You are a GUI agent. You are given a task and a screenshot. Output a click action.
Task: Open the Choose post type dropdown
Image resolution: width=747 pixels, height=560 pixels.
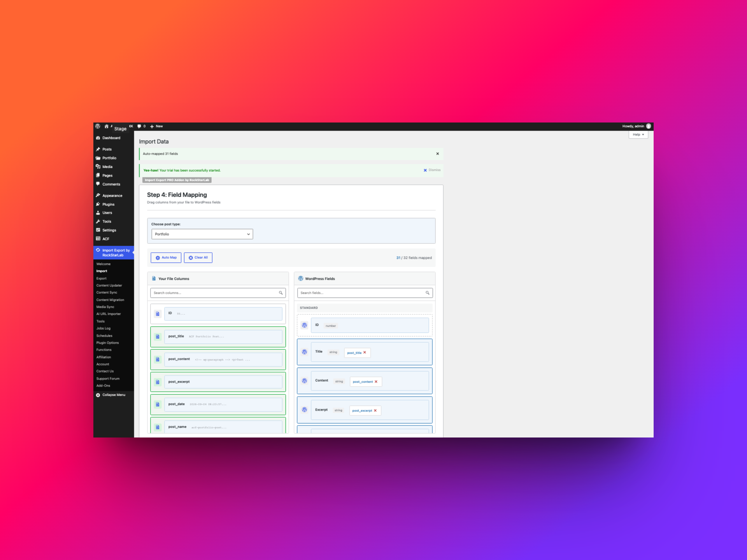[x=202, y=234]
